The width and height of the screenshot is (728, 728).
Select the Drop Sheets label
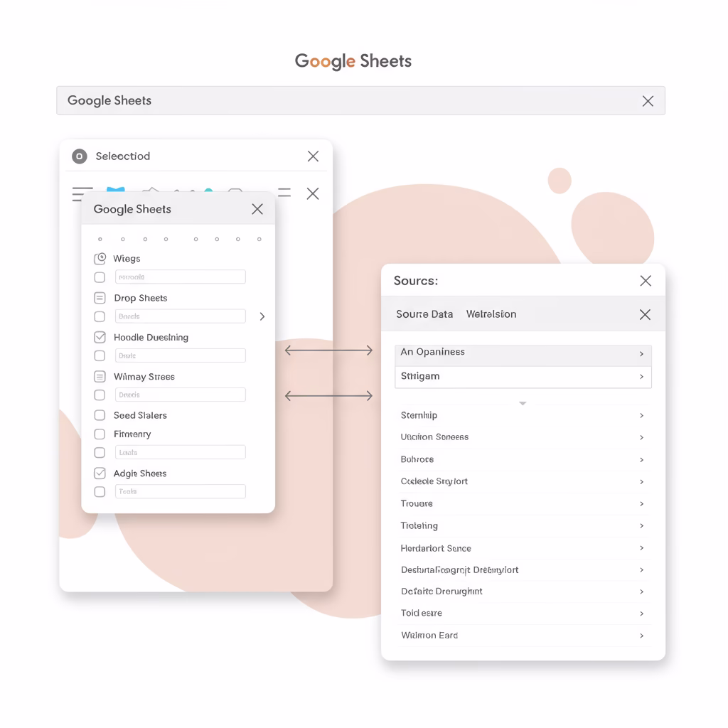click(x=141, y=298)
